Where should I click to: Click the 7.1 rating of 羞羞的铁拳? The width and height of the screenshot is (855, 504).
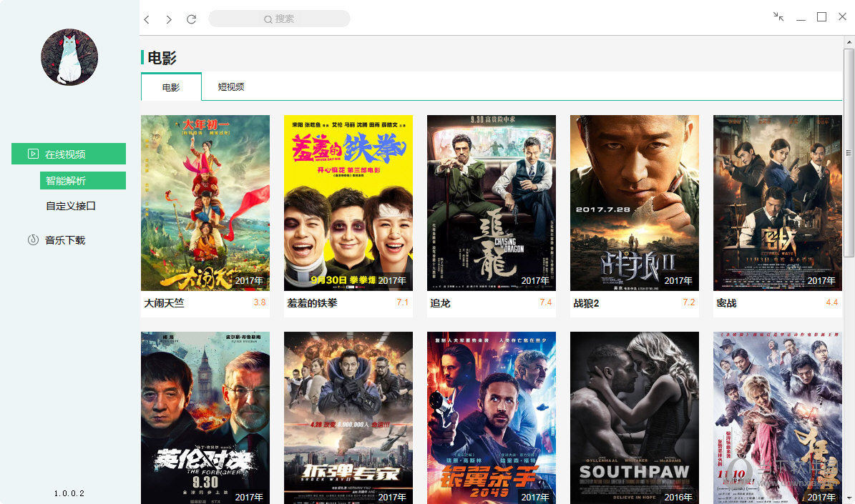pos(402,302)
